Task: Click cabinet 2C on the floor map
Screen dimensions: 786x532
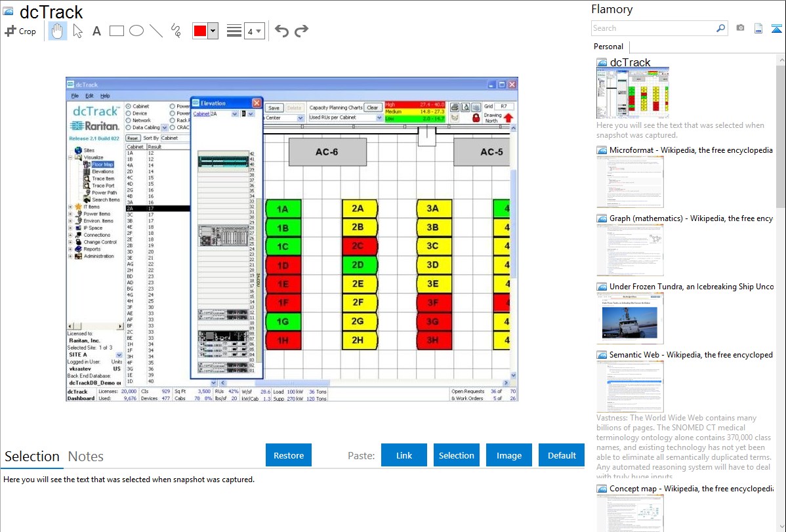Action: click(360, 246)
